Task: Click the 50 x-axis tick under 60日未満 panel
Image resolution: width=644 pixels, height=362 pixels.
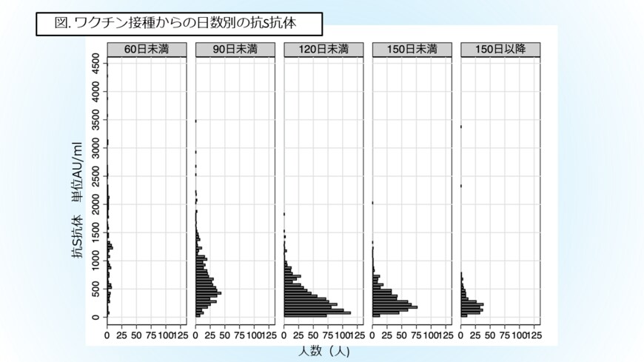Action: pyautogui.click(x=136, y=336)
